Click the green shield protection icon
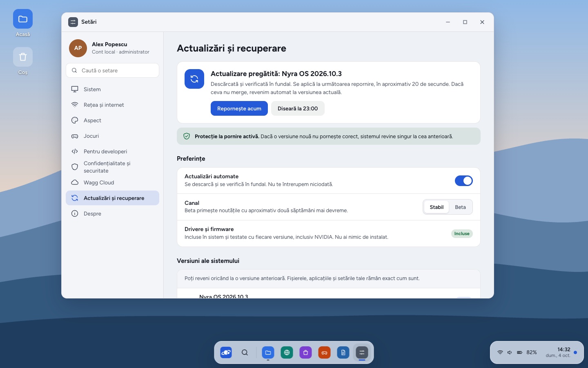The height and width of the screenshot is (368, 588). point(187,137)
